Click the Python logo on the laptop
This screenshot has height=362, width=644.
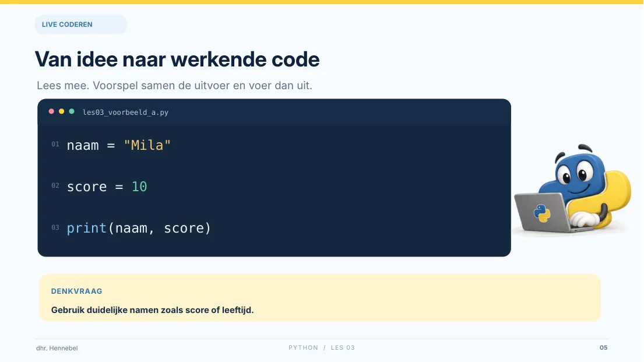click(x=542, y=214)
